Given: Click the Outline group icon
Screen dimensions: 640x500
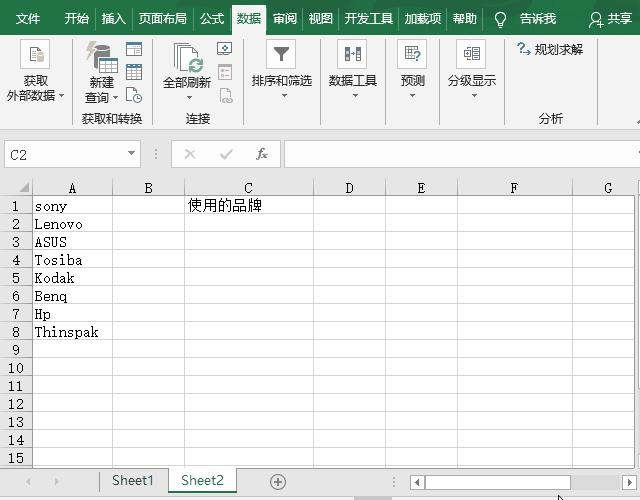Looking at the screenshot, I should pyautogui.click(x=471, y=54).
